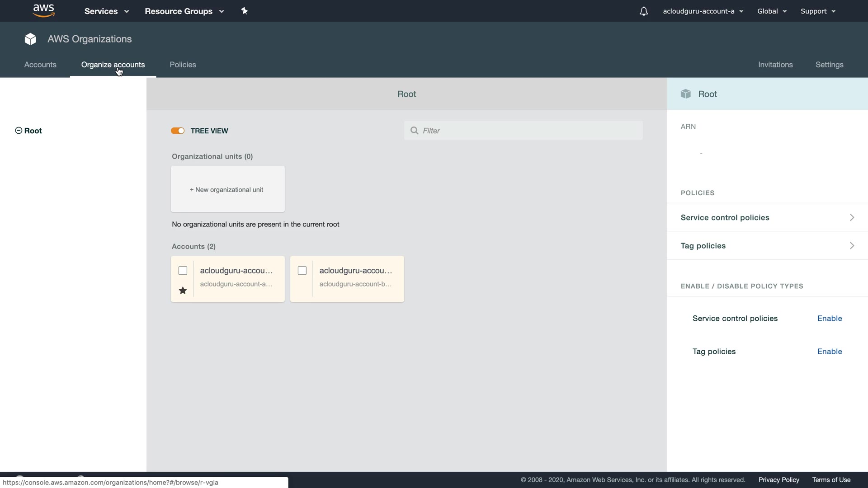
Task: Expand Tag policies chevron
Action: tap(852, 246)
